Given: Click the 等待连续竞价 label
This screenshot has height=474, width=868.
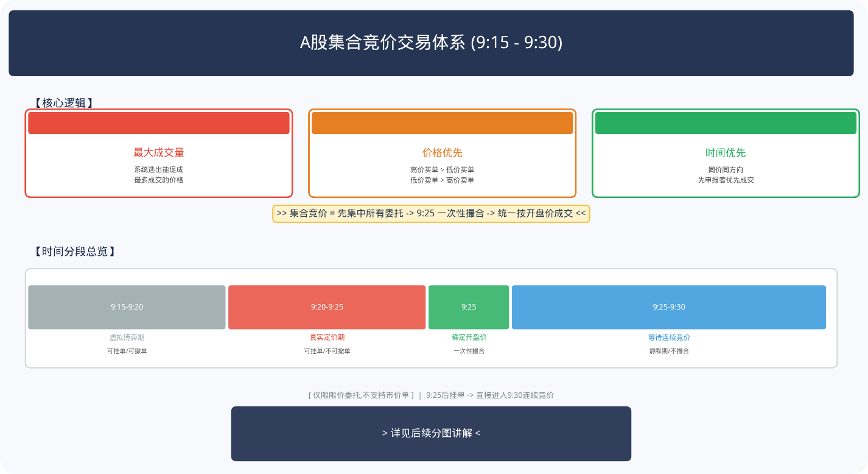Looking at the screenshot, I should 670,338.
